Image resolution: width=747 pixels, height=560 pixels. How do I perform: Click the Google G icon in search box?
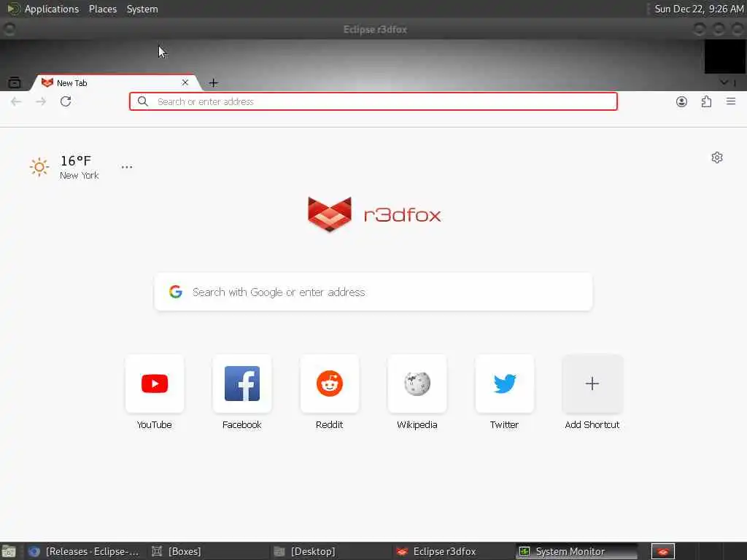[176, 292]
